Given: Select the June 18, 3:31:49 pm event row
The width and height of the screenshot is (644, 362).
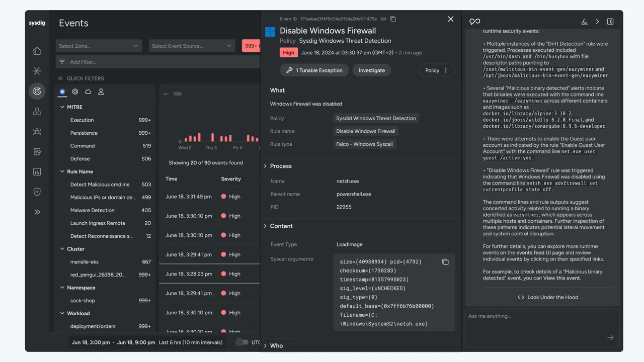Looking at the screenshot, I should (209, 197).
